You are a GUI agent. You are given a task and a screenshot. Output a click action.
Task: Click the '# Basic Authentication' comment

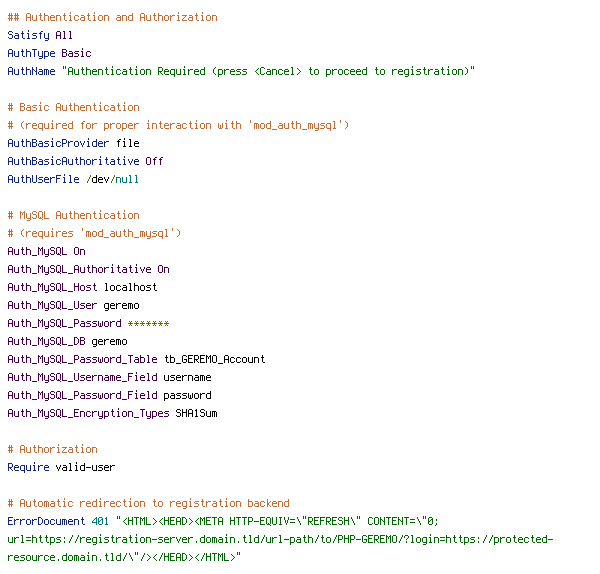[x=73, y=107]
